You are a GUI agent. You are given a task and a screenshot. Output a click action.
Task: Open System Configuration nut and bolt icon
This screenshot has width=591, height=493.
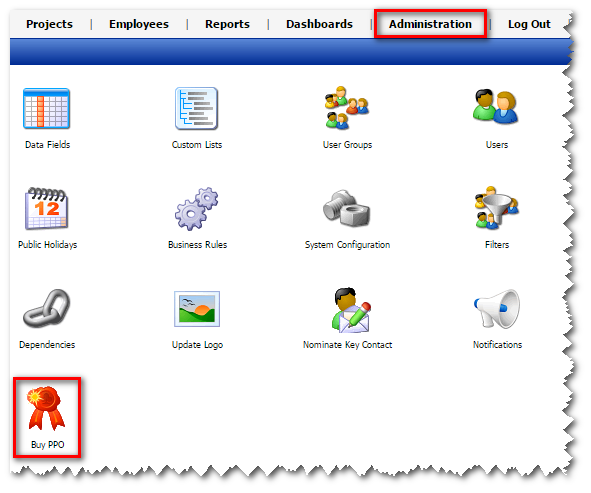pos(347,208)
